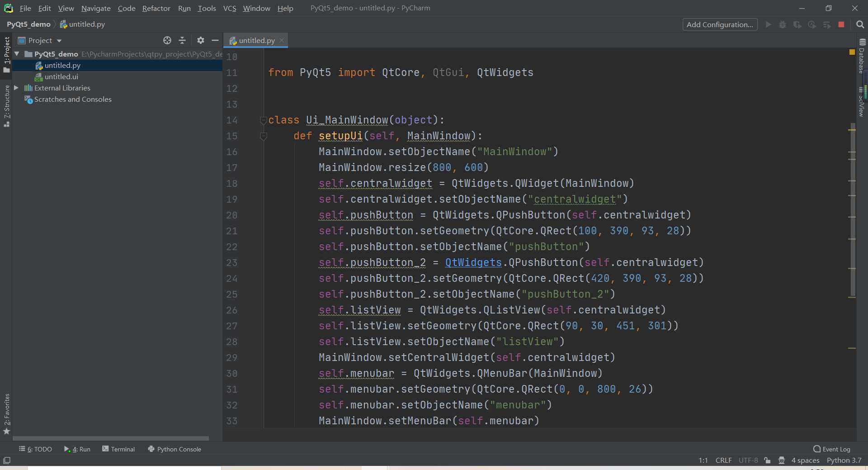Toggle the 1: Project side tab
This screenshot has width=868, height=470.
(x=7, y=54)
